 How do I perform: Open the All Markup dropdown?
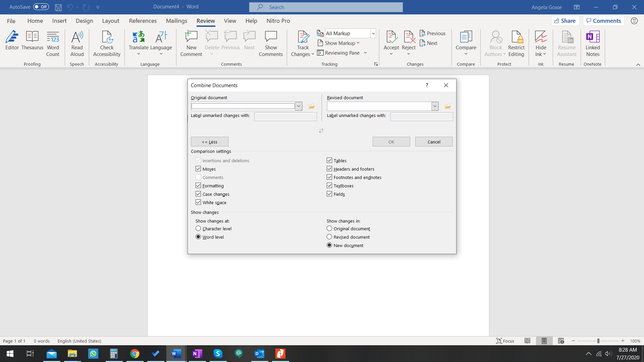tap(373, 34)
